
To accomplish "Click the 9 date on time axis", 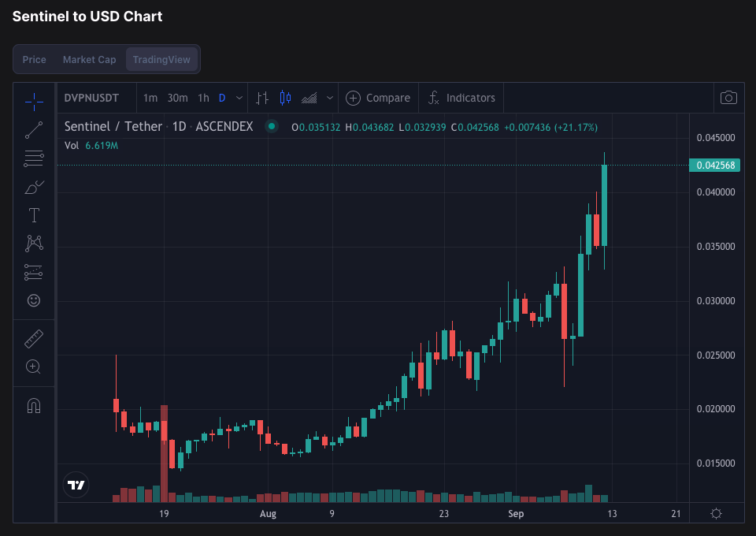I will (332, 514).
